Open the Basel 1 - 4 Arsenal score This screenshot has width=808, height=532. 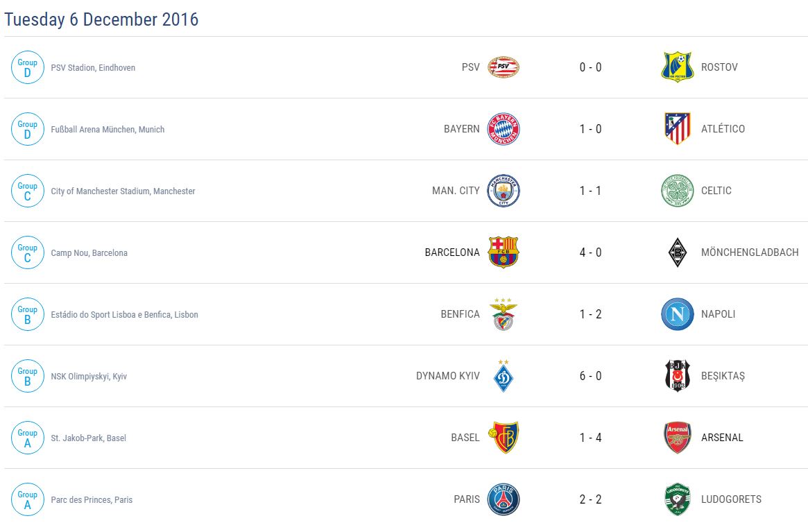click(x=590, y=438)
